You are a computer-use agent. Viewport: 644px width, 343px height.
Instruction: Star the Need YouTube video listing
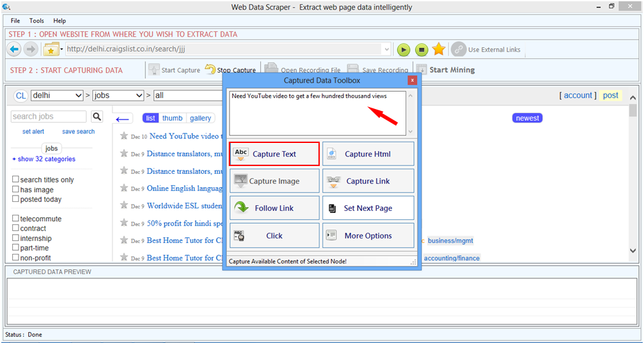tap(124, 136)
